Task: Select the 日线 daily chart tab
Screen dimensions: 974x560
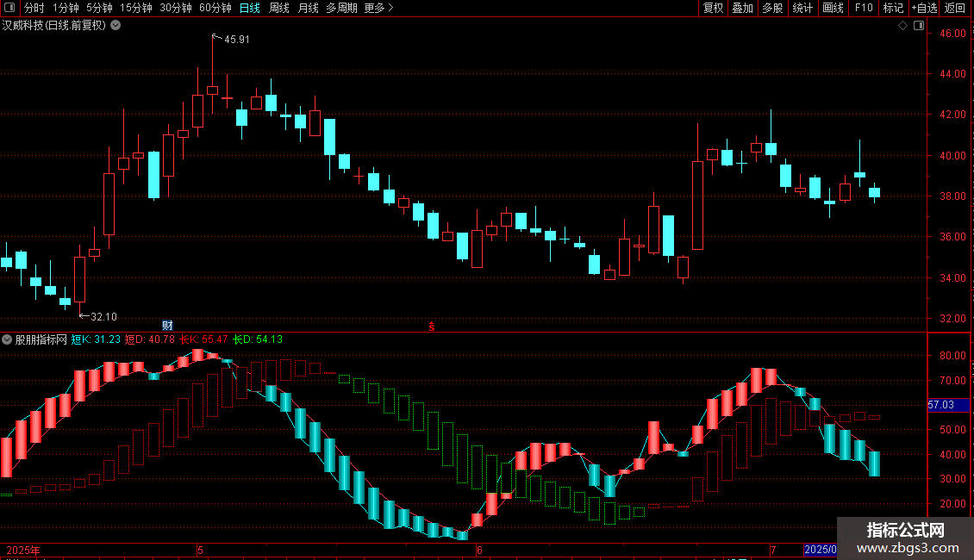Action: click(250, 8)
